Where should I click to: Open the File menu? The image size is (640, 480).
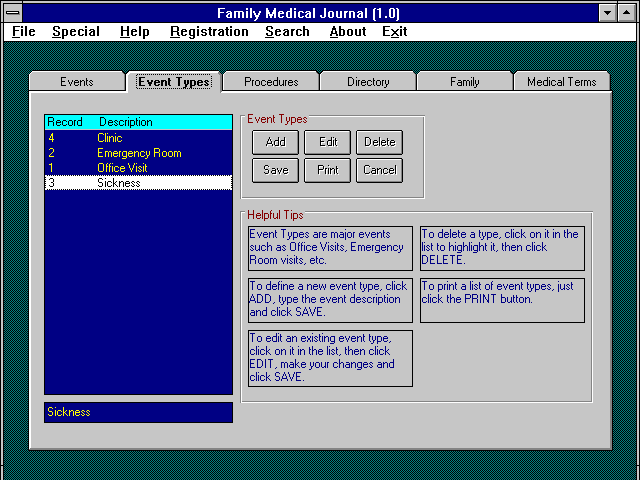pos(23,31)
